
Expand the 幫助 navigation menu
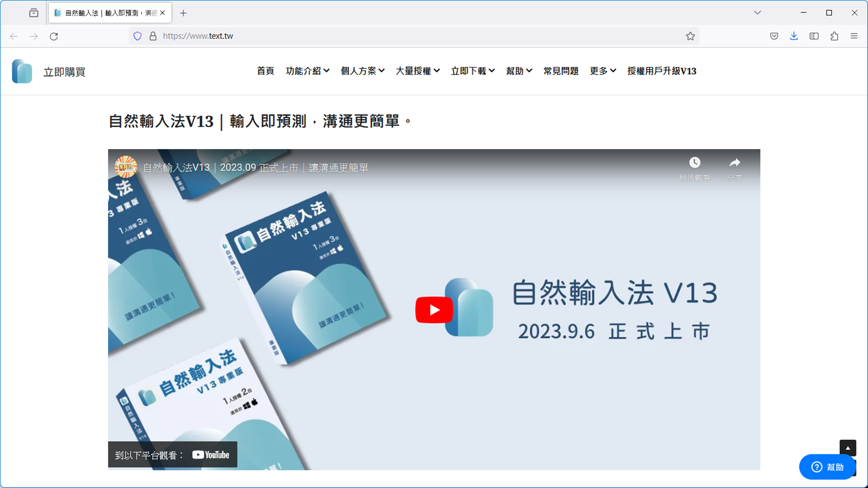tap(519, 71)
